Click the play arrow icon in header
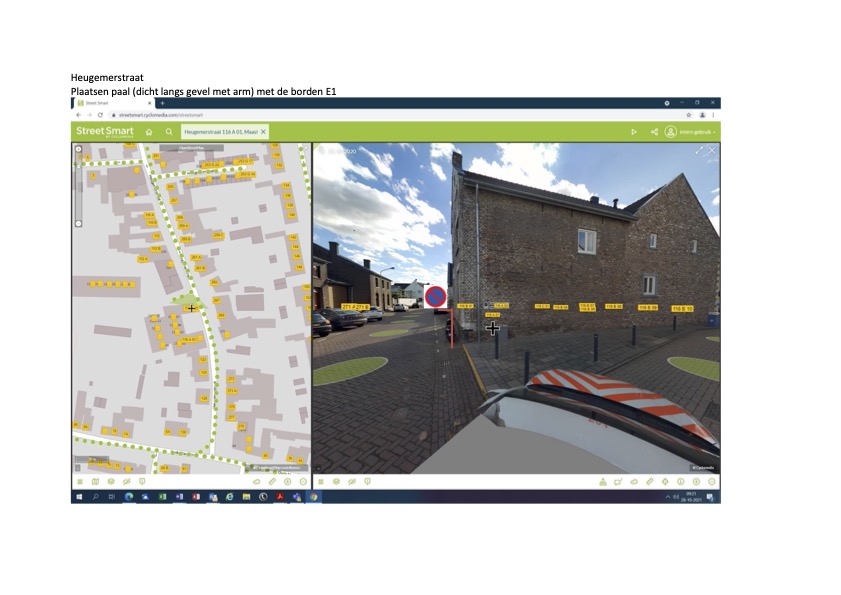The height and width of the screenshot is (595, 841). (x=633, y=131)
